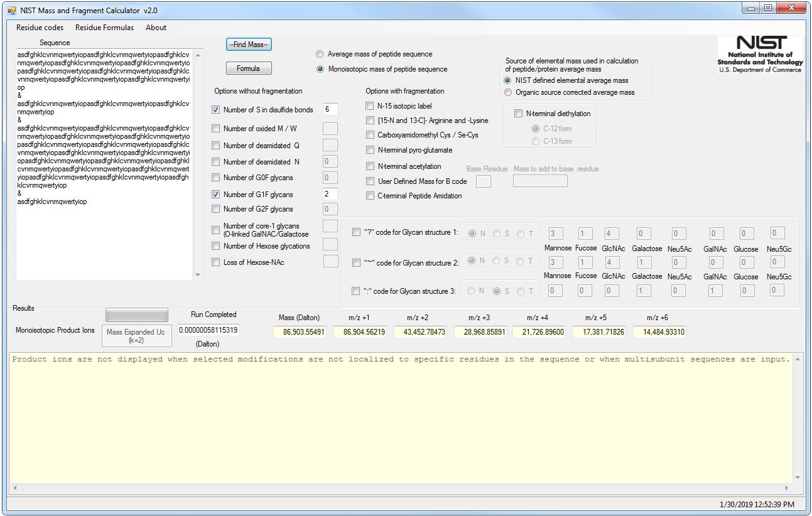Select Average mass of peptide sequence
Screen dimensions: 812x516
pos(320,54)
